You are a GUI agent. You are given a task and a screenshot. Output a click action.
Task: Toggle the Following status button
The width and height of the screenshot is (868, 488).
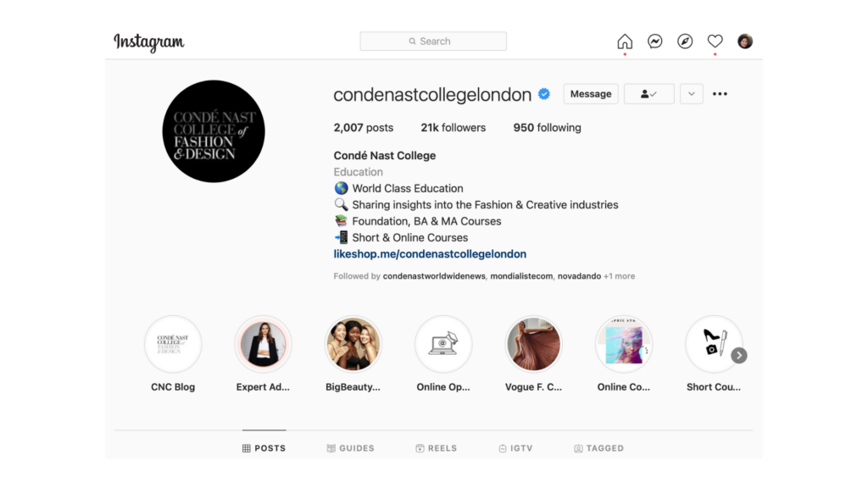[x=648, y=94]
